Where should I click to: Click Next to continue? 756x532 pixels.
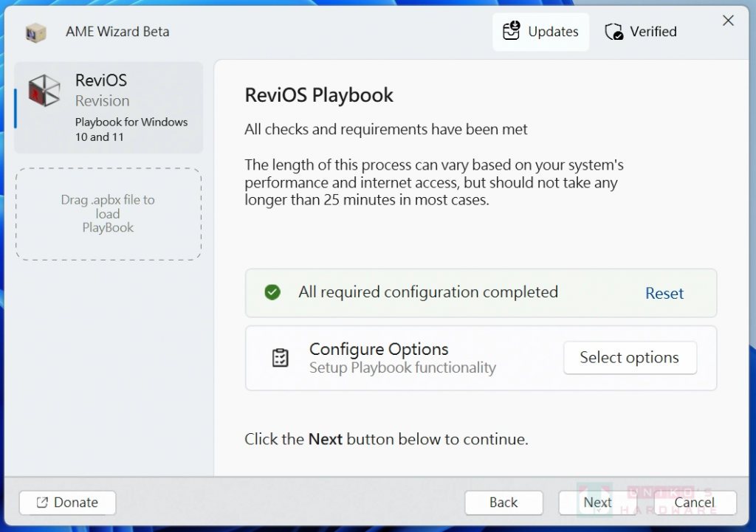coord(597,502)
